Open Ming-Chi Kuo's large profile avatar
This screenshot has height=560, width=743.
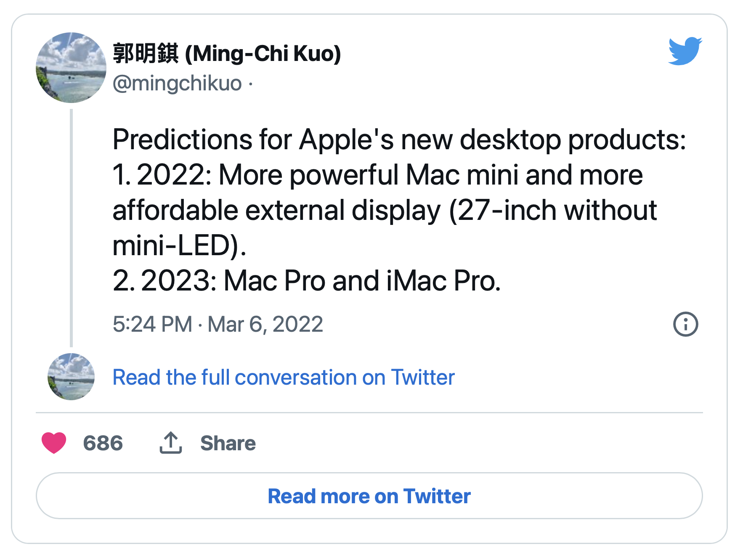click(x=71, y=68)
